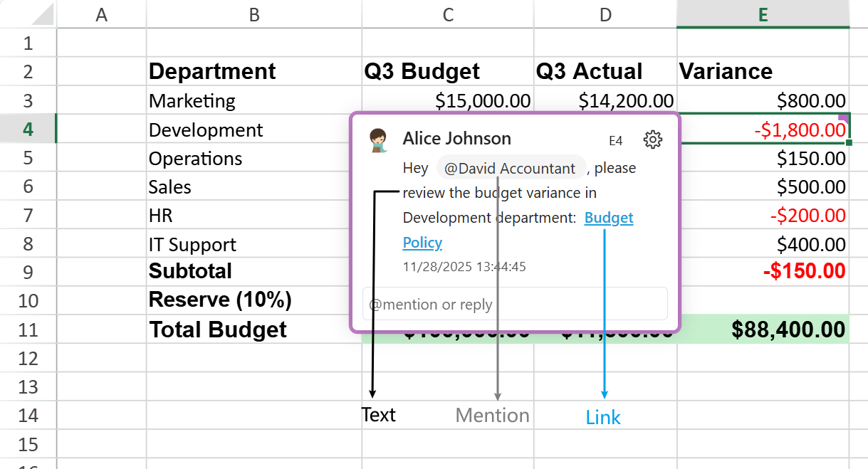Select row 11 header

(28, 330)
